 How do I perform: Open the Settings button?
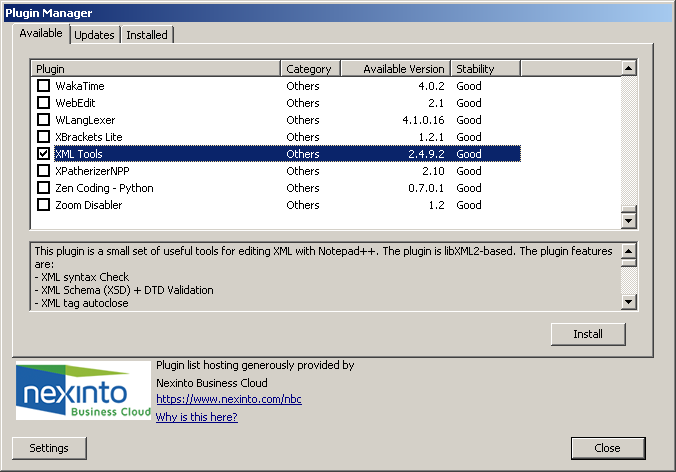pos(49,448)
